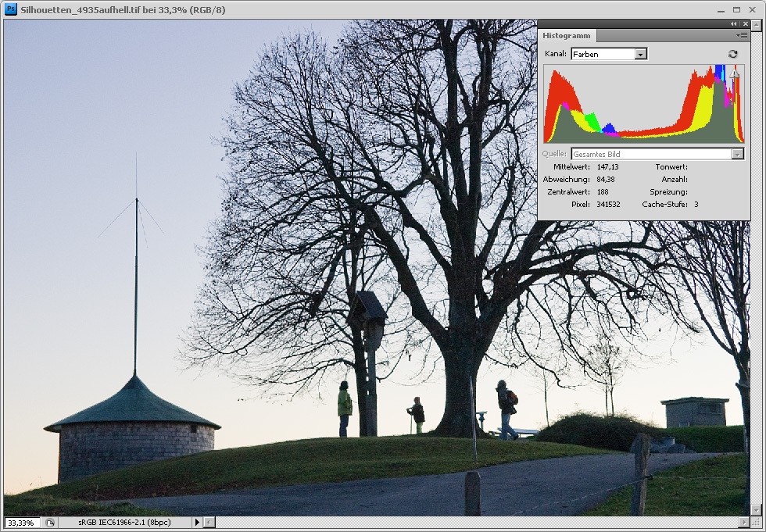Select the Histogramm tab

[567, 36]
